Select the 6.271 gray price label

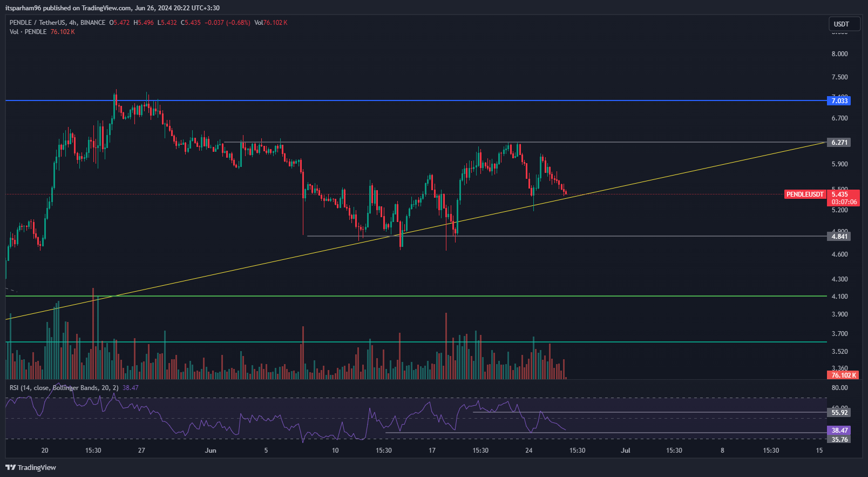839,143
